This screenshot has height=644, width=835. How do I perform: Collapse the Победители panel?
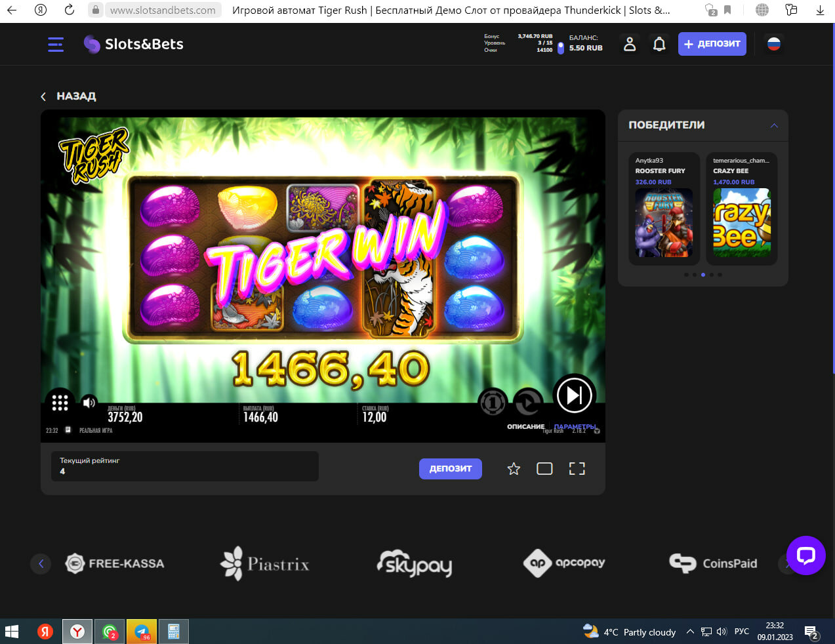(774, 125)
